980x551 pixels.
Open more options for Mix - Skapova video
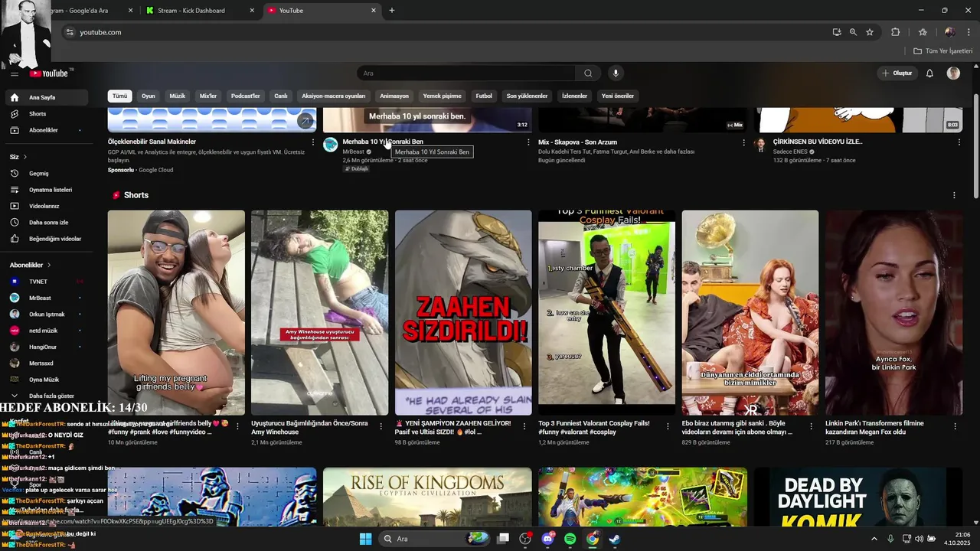(743, 142)
